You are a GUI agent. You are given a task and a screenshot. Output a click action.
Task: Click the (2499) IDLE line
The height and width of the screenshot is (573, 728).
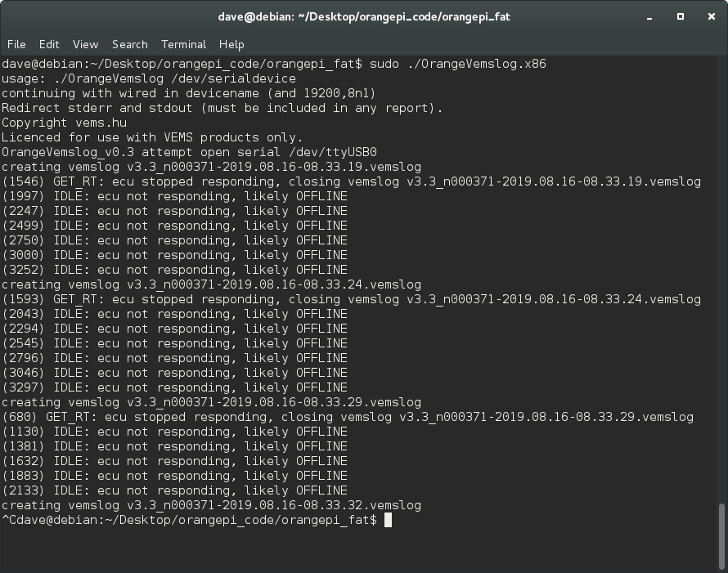click(x=174, y=226)
